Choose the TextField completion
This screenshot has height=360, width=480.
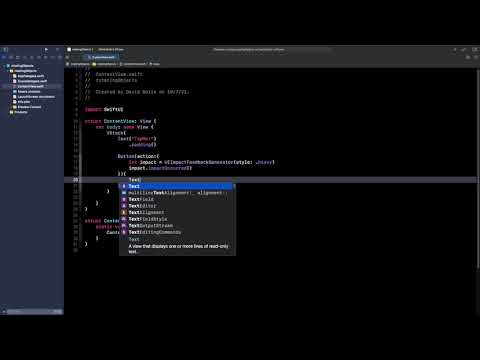tap(176, 199)
